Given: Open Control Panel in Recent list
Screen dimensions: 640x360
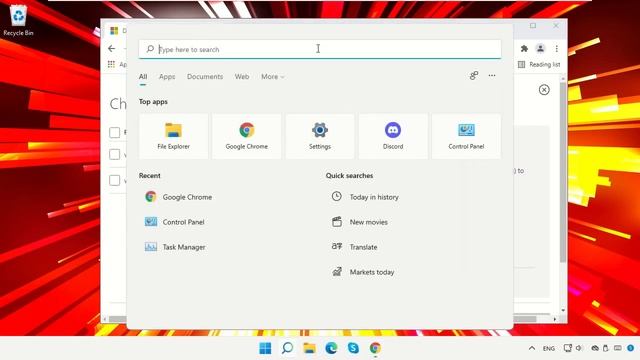Looking at the screenshot, I should click(x=175, y=222).
